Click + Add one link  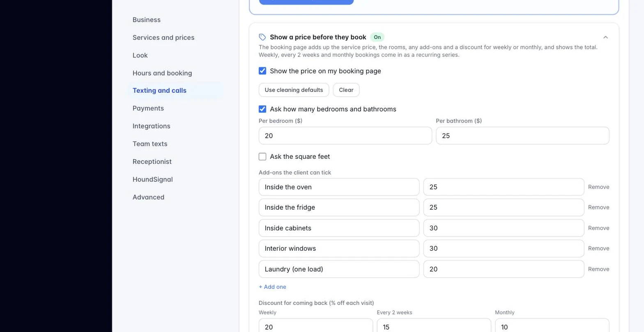tap(272, 287)
